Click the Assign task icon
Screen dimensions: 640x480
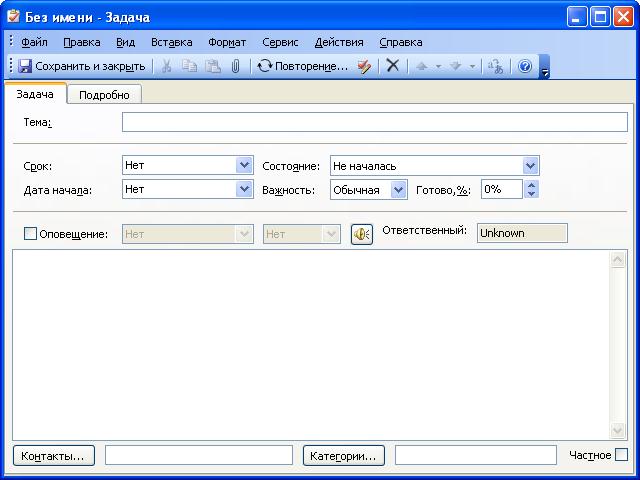coord(364,66)
